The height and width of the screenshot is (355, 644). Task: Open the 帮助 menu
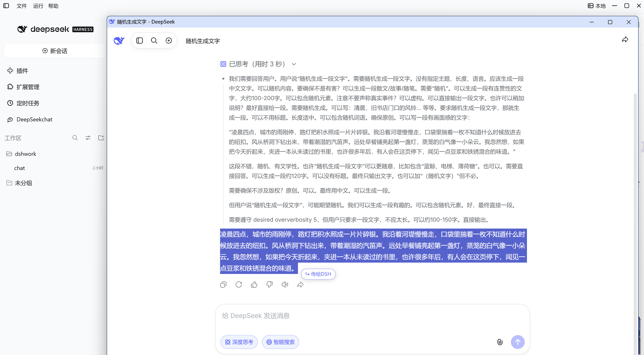coord(53,6)
